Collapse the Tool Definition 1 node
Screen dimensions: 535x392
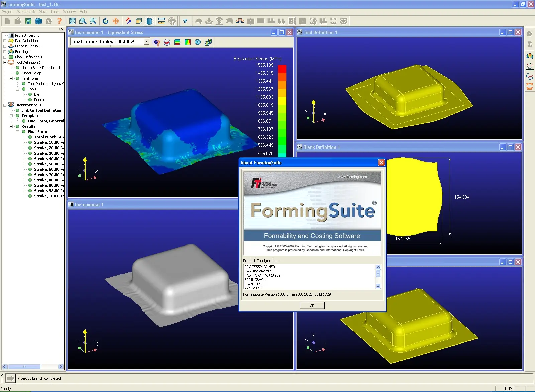5,62
